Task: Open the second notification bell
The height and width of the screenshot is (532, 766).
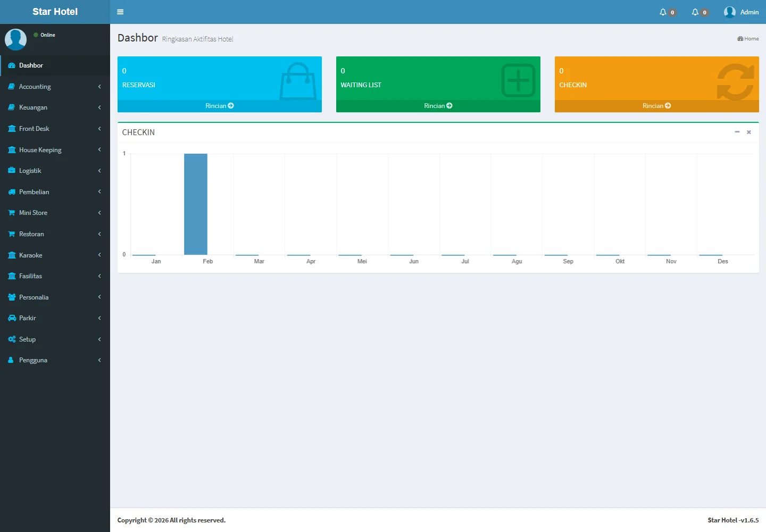Action: [x=695, y=12]
